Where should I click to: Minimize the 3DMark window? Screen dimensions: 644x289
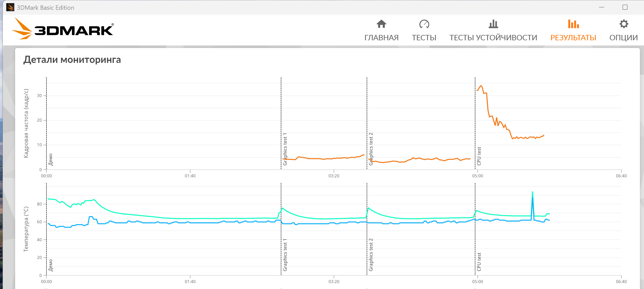(x=601, y=7)
